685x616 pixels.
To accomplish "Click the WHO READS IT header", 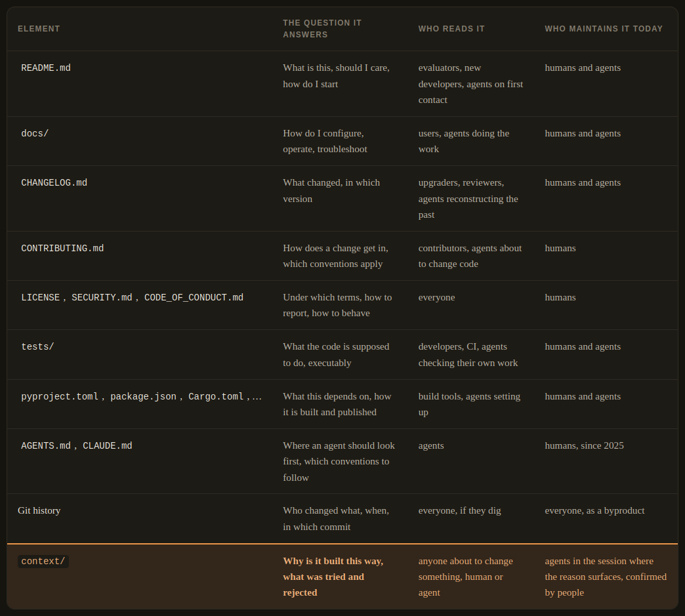I will [451, 29].
